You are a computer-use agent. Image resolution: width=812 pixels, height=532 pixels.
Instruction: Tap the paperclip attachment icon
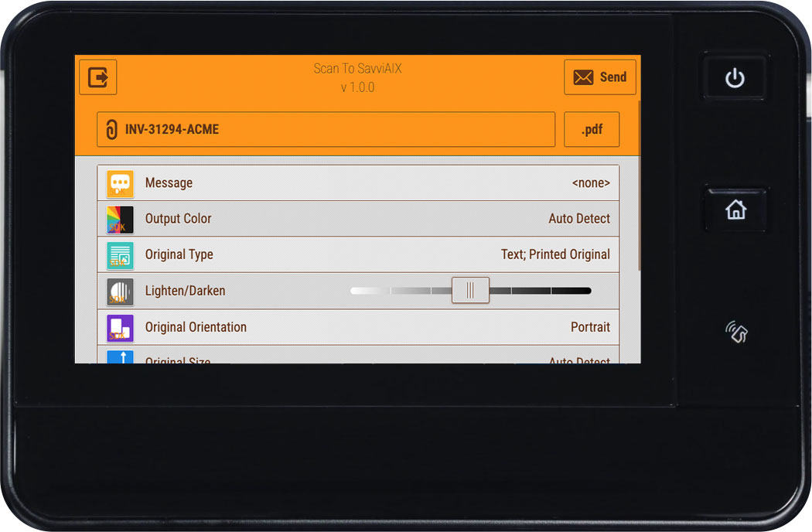[112, 129]
